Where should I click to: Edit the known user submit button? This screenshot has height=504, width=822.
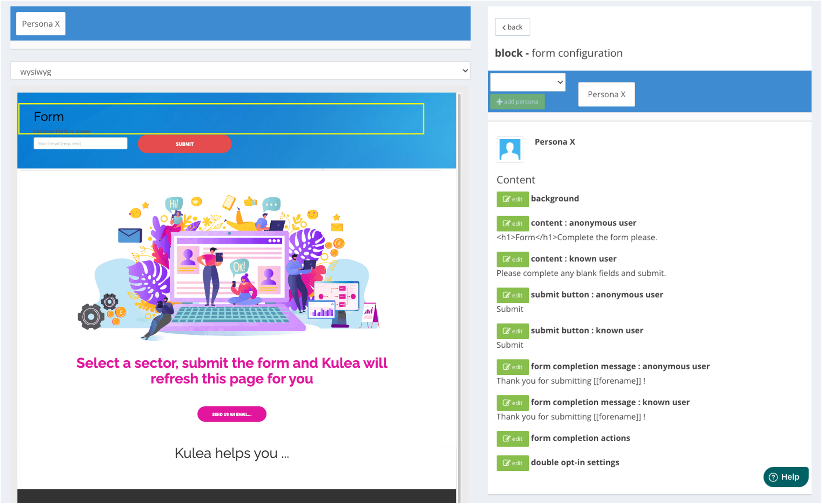click(512, 331)
